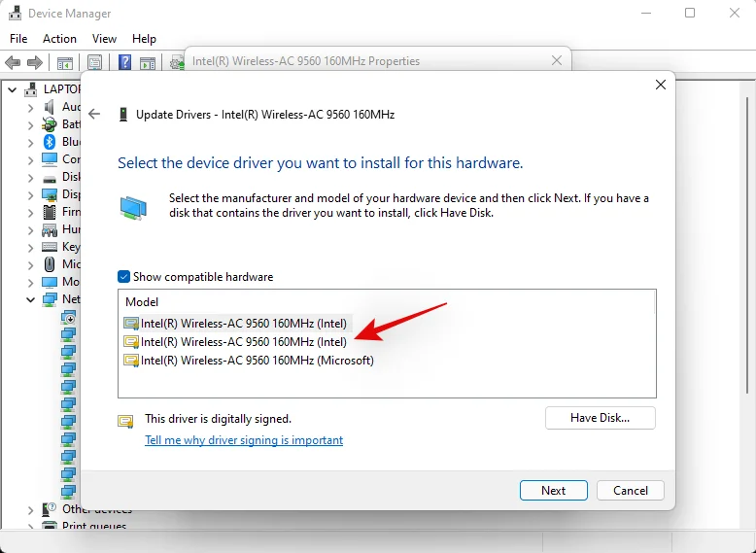The width and height of the screenshot is (756, 553).
Task: Go back in Update Drivers wizard
Action: click(94, 114)
